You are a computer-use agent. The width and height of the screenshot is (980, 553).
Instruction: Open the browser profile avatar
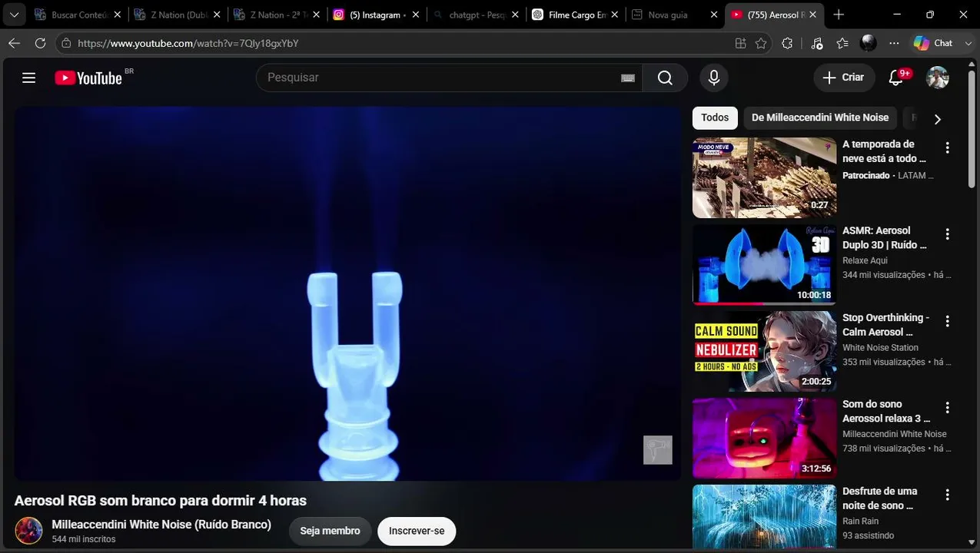tap(868, 43)
